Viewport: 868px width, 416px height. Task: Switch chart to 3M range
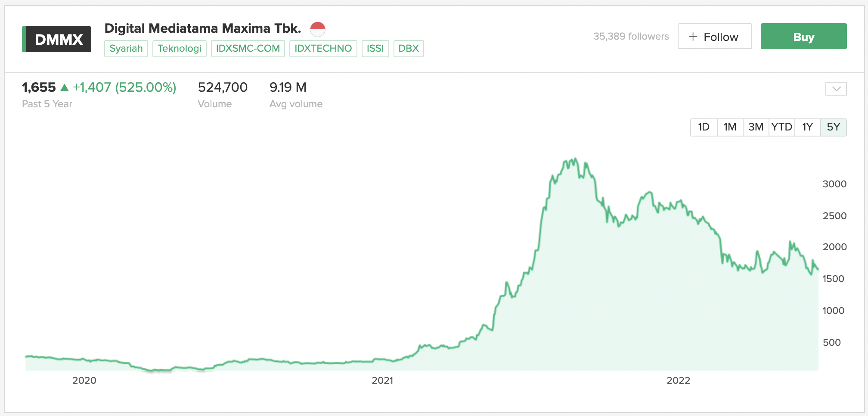click(756, 127)
